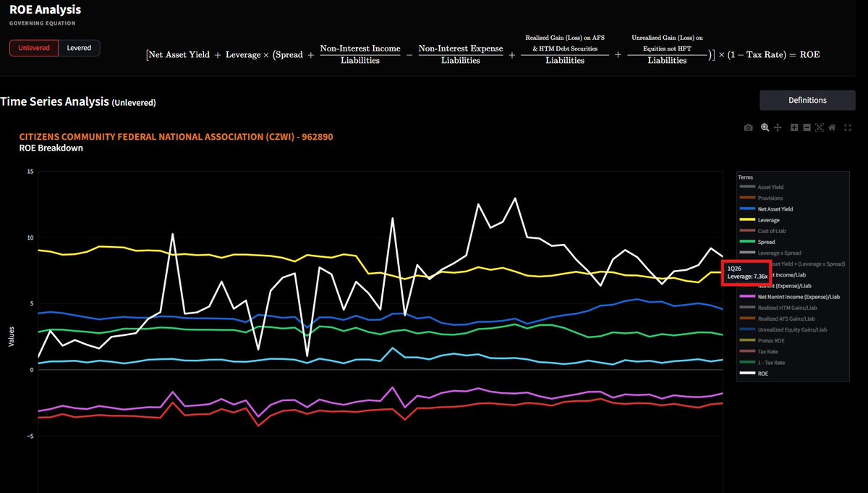Switch to Levered mode
This screenshot has width=868, height=493.
tap(79, 48)
